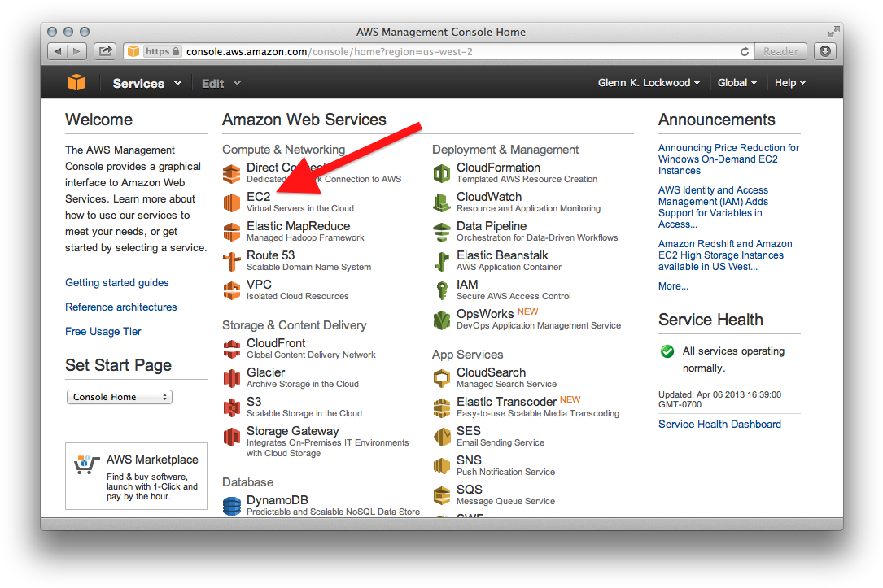
Task: Click the AWS Marketplace cart icon
Action: (85, 464)
